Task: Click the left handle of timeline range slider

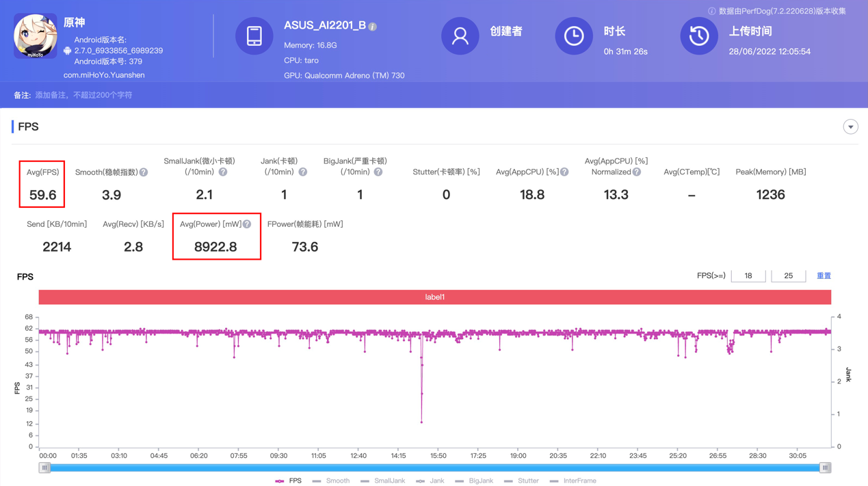Action: (x=45, y=468)
